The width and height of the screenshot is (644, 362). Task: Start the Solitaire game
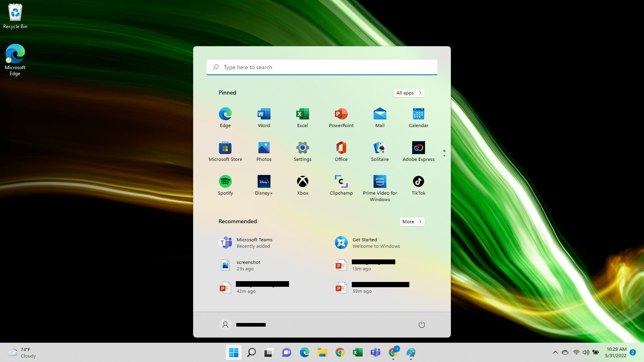380,151
